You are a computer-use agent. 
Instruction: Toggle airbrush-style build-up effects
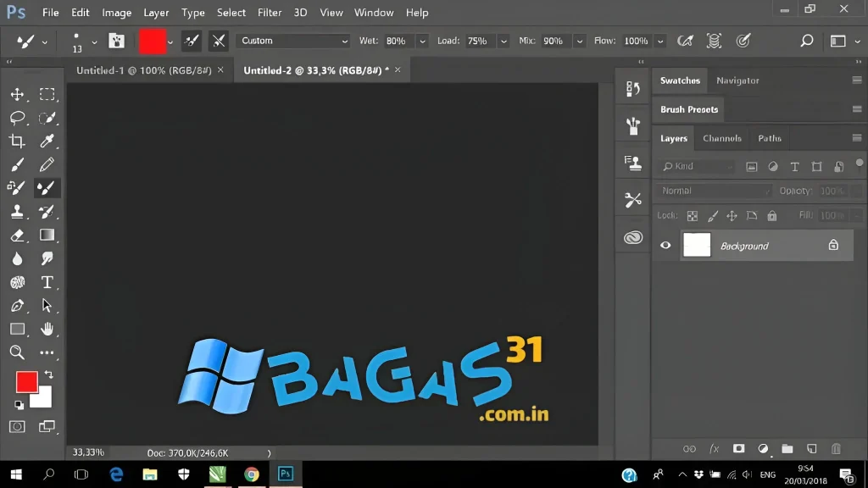click(x=685, y=41)
